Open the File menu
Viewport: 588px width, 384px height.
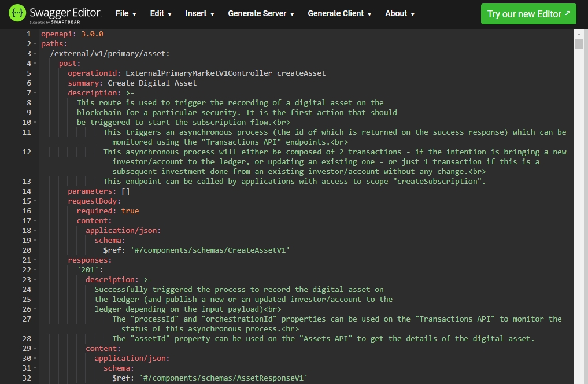click(125, 14)
